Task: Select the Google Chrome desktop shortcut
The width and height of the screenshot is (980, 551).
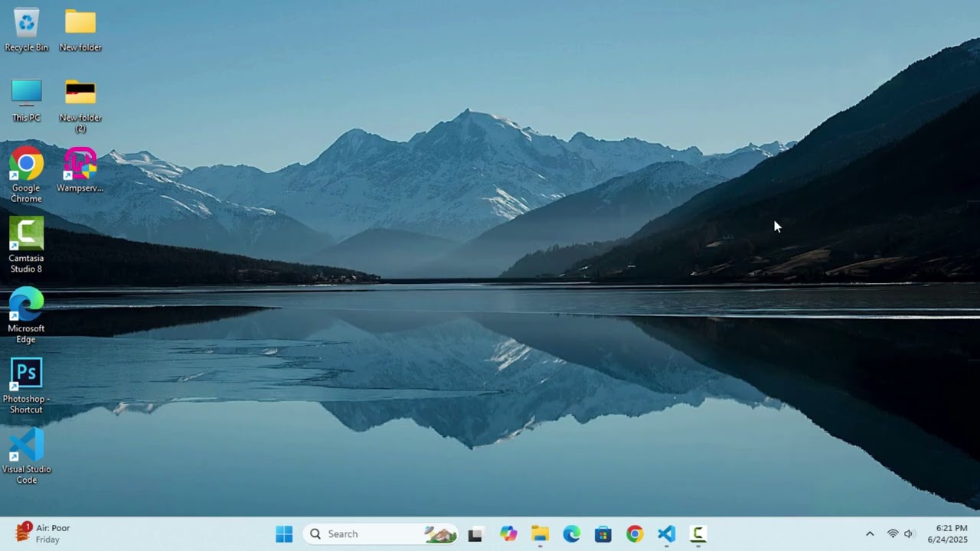Action: [x=26, y=175]
